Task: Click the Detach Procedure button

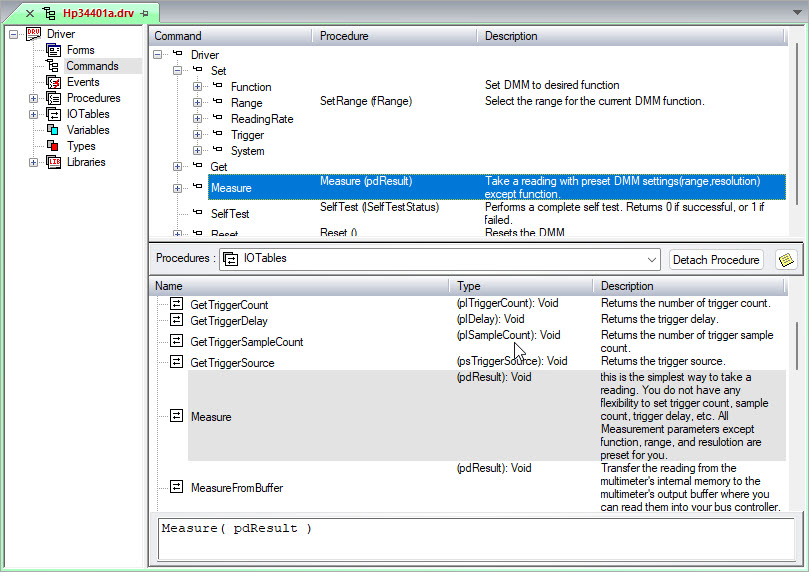Action: click(716, 259)
